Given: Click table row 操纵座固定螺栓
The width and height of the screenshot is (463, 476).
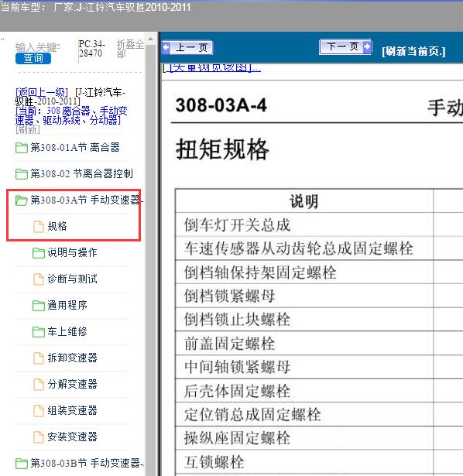Looking at the screenshot, I should (304, 438).
